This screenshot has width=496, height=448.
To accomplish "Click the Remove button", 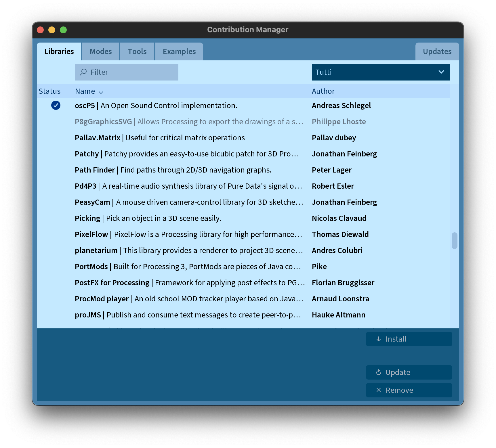I will click(409, 390).
